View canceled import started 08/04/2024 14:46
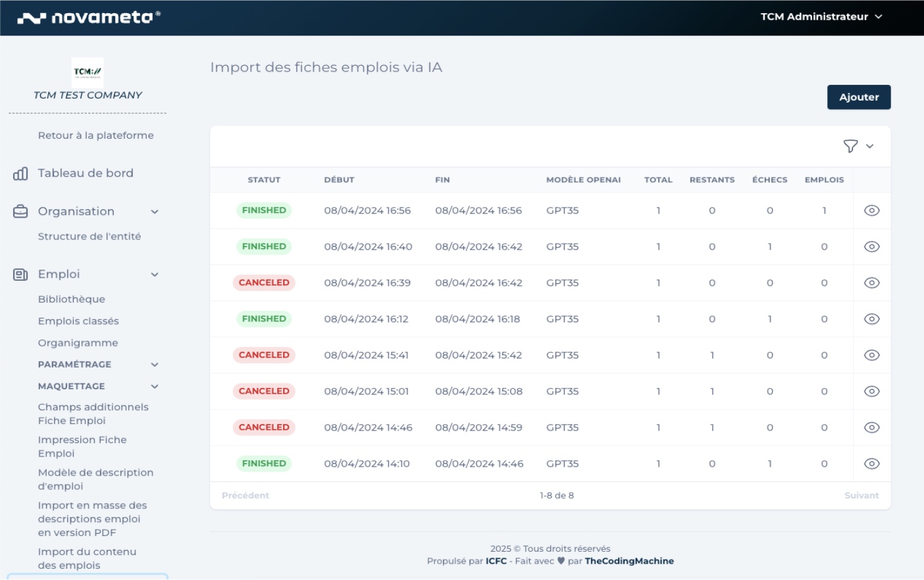 tap(871, 427)
